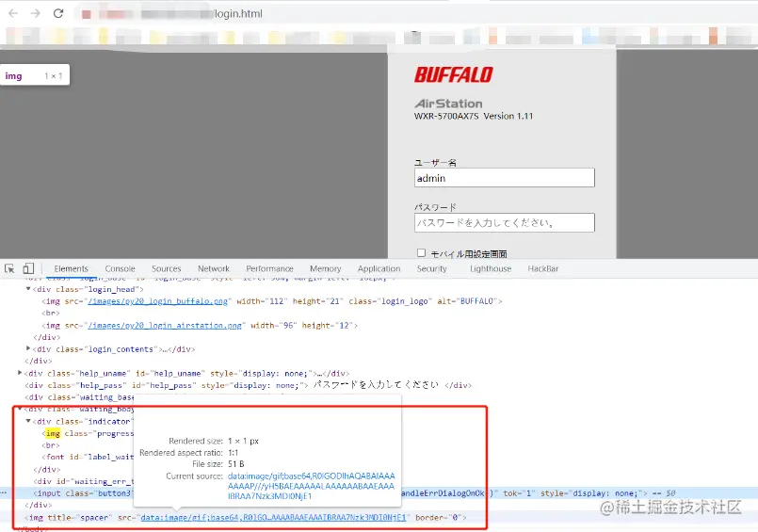Click the three-dot menu beside selected line
This screenshot has height=532, width=758.
point(5,493)
